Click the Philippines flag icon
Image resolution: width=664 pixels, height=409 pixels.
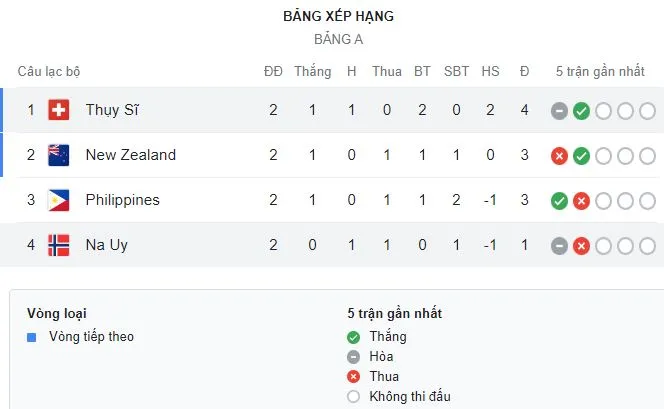58,200
